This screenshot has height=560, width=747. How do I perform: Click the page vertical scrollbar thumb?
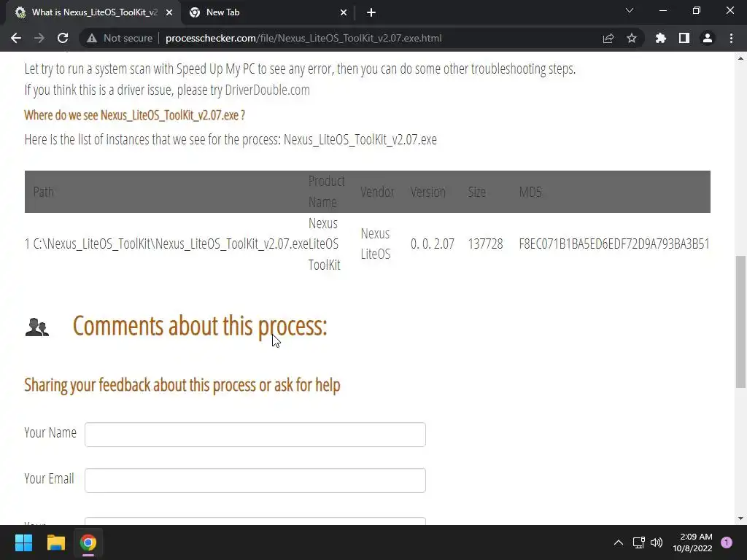coord(740,322)
